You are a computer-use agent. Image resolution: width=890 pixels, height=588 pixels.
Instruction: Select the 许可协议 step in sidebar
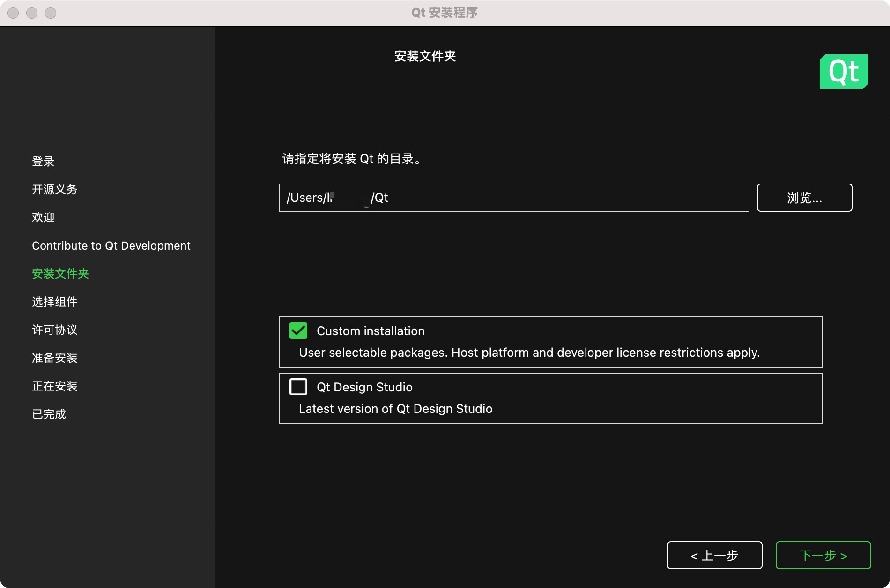[54, 330]
